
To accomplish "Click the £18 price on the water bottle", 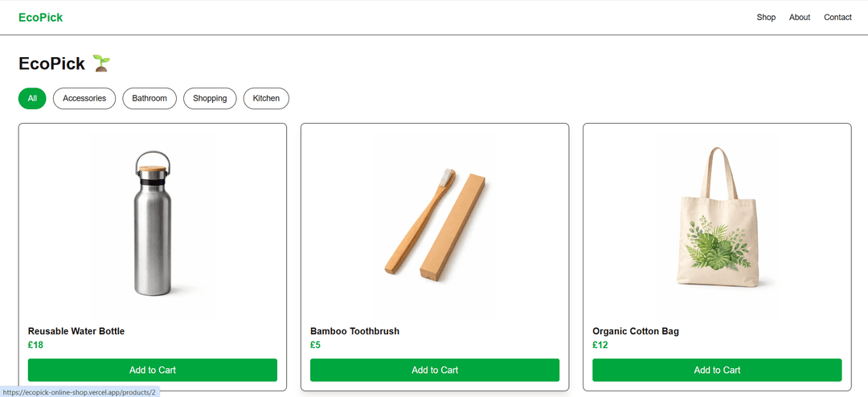I will tap(35, 345).
